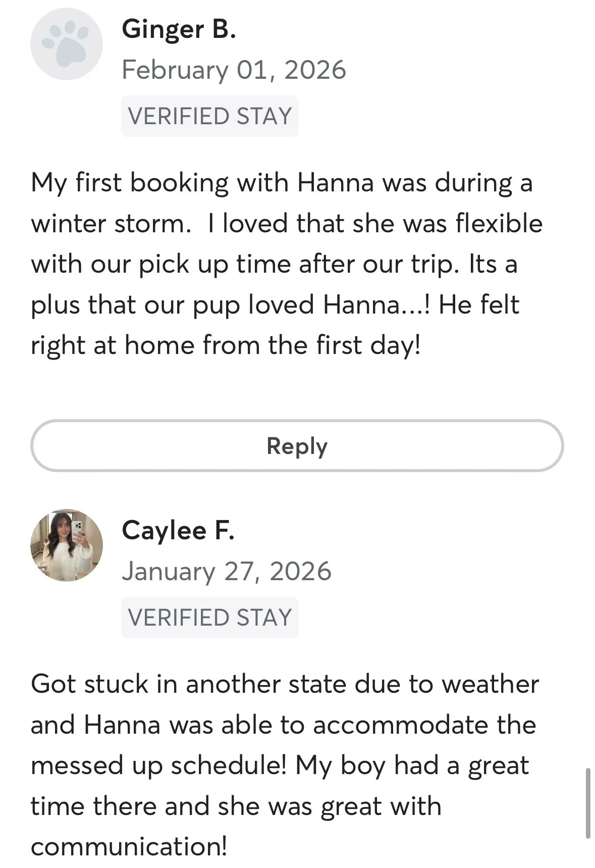Click Verified Stay badge under Caylee F.
The height and width of the screenshot is (868, 595).
210,618
